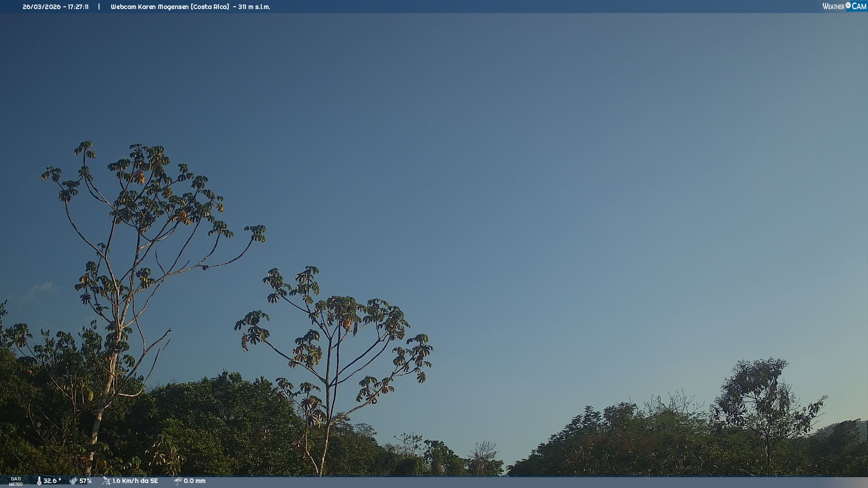Click the rain umbrella icon

[x=178, y=481]
